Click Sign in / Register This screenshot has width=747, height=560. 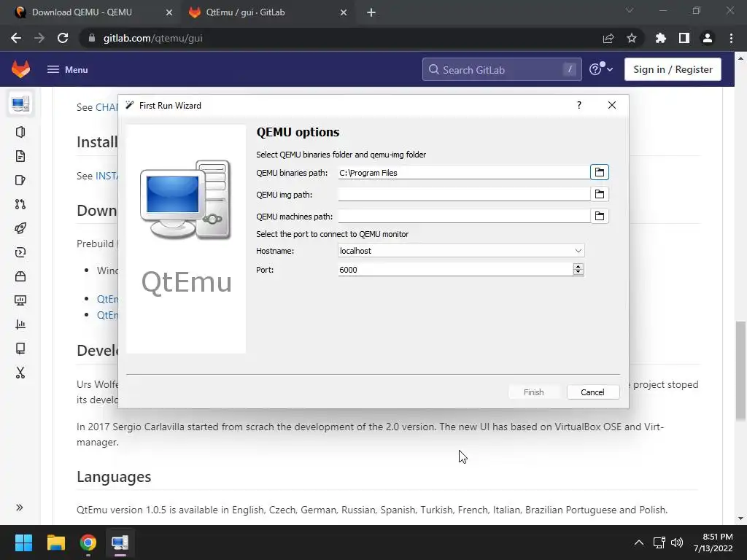(x=673, y=69)
